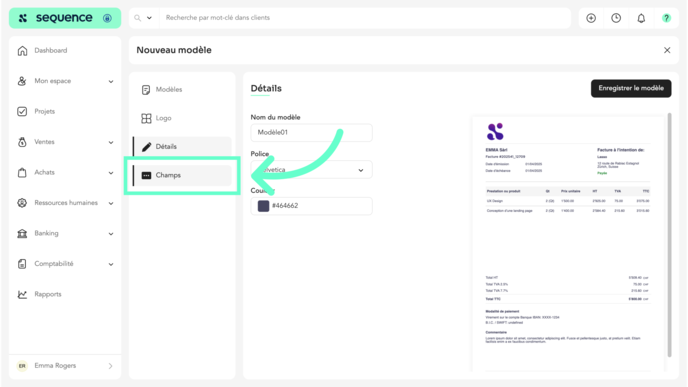Click the Détails pencil icon
The image size is (688, 387).
tap(147, 147)
